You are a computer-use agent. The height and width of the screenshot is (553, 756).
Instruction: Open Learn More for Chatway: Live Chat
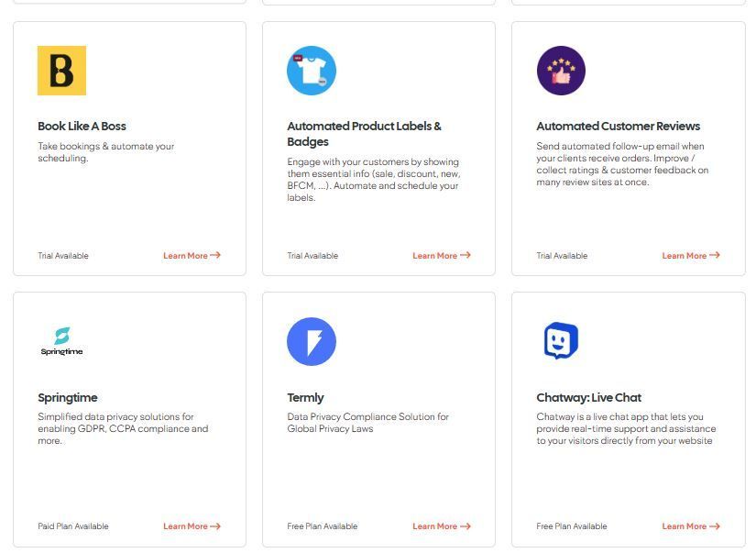pyautogui.click(x=691, y=526)
